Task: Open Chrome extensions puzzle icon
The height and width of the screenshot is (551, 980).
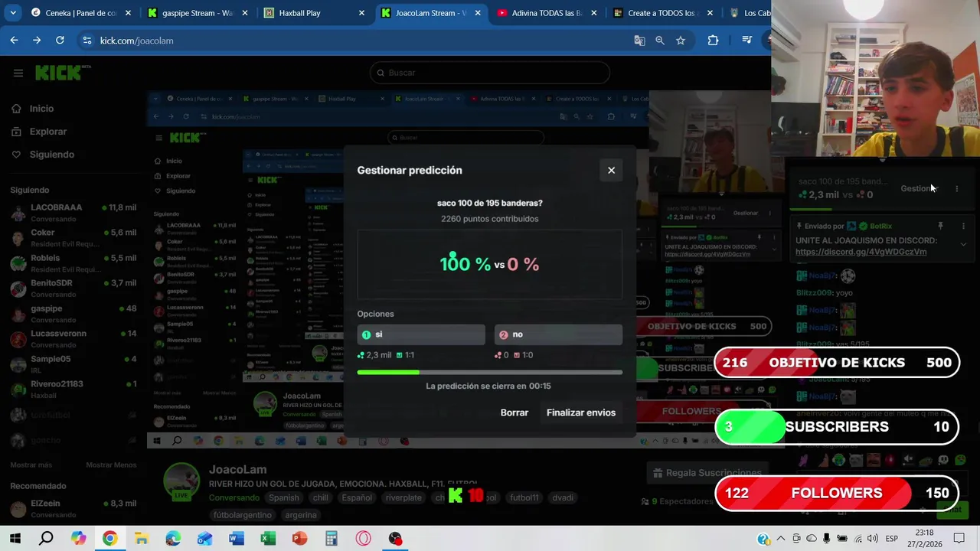Action: click(x=713, y=41)
